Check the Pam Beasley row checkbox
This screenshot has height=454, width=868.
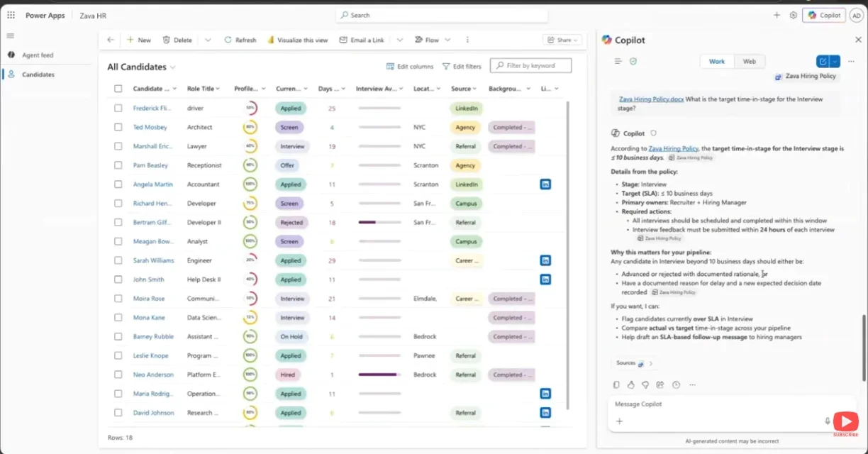tap(118, 165)
